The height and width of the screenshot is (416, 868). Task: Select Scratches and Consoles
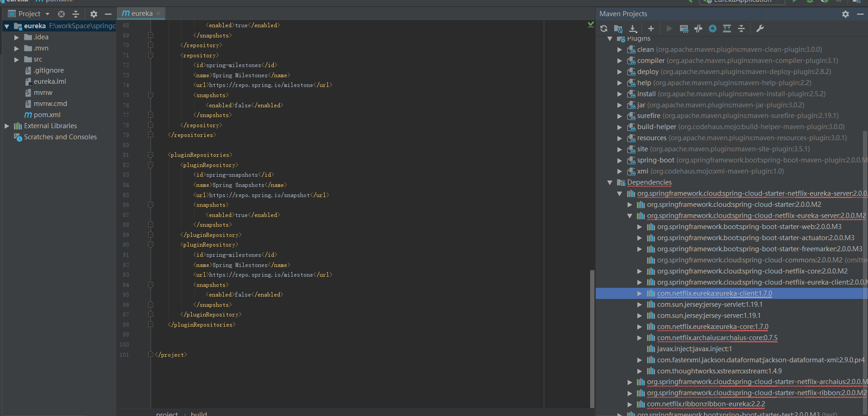pyautogui.click(x=60, y=137)
